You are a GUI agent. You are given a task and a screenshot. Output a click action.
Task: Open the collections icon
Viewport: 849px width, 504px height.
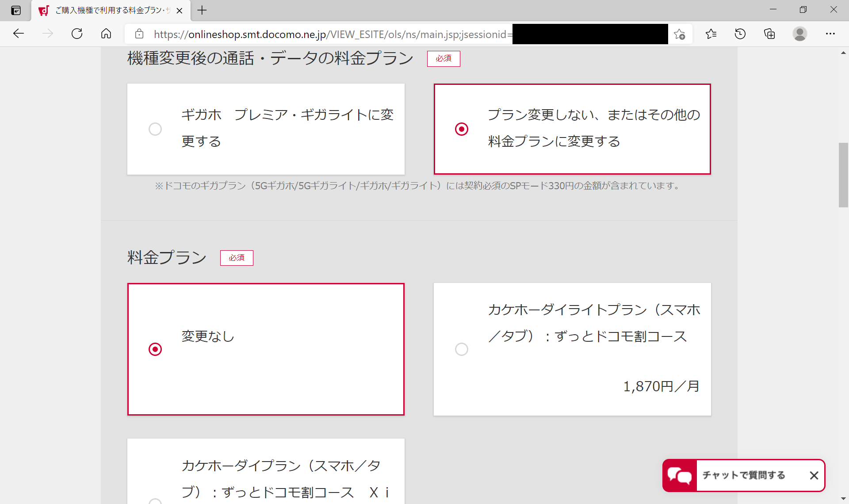(769, 34)
